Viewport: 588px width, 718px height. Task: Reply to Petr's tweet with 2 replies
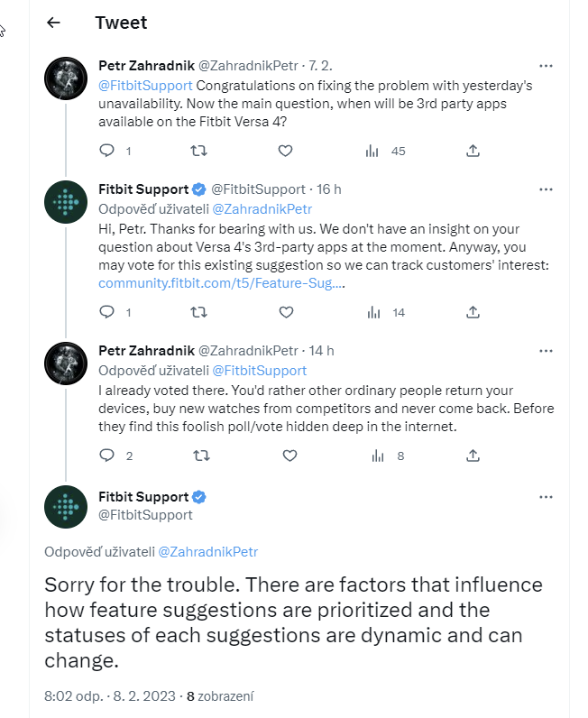tap(106, 456)
